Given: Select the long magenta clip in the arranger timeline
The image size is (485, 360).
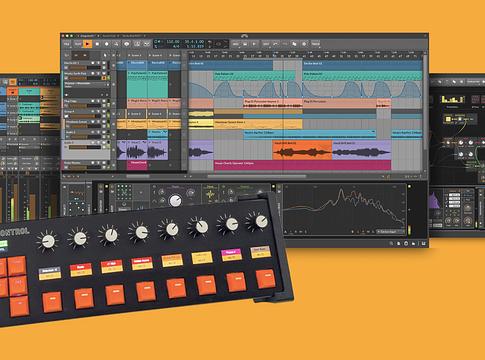Looking at the screenshot, I should (x=302, y=165).
